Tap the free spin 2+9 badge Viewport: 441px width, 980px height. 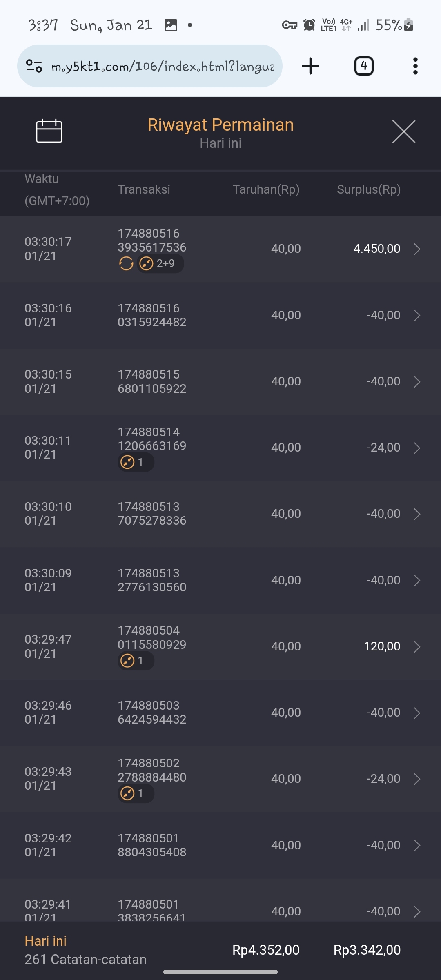(x=160, y=263)
